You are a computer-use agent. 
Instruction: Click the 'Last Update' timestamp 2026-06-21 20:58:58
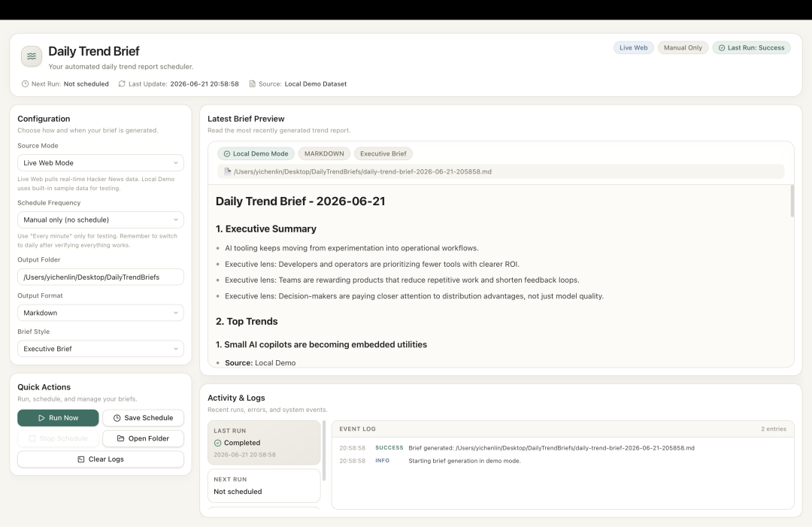(x=205, y=84)
